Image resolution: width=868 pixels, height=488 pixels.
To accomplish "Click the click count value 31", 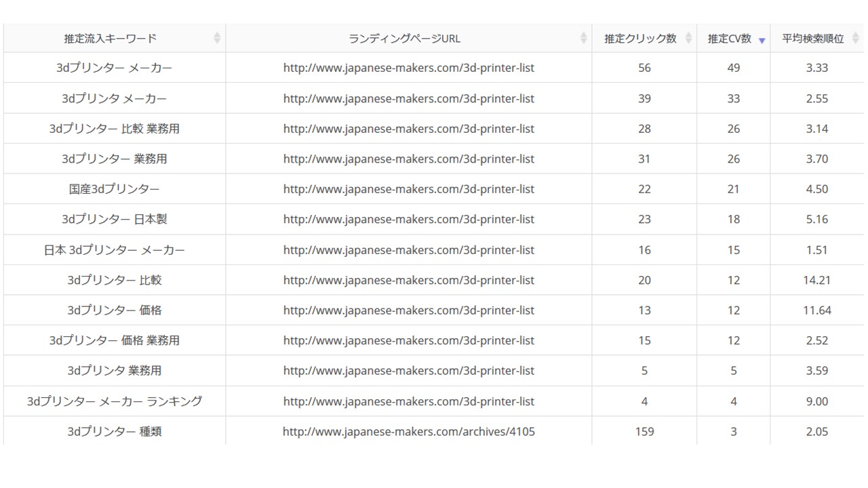I will click(x=644, y=159).
